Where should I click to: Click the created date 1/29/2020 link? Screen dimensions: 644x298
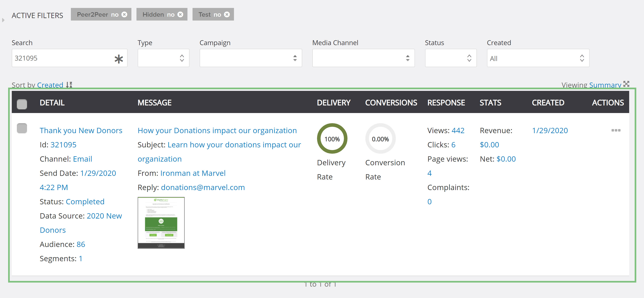(550, 130)
